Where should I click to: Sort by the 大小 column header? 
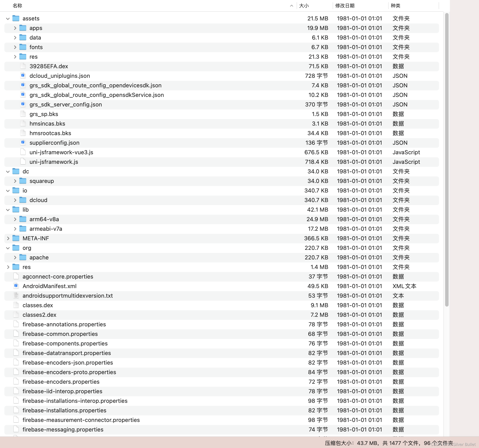click(x=304, y=6)
